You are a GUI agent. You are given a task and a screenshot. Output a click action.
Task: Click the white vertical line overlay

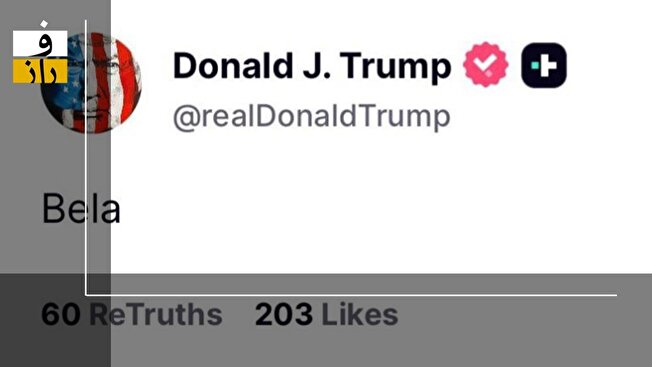tap(86, 158)
